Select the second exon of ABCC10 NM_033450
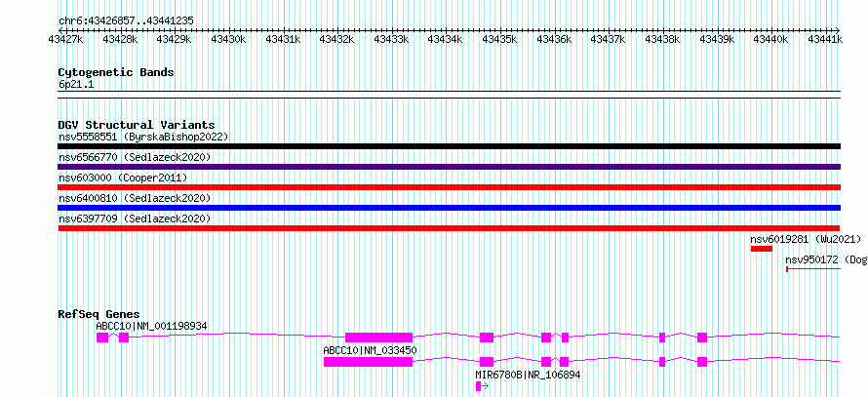 [x=487, y=362]
